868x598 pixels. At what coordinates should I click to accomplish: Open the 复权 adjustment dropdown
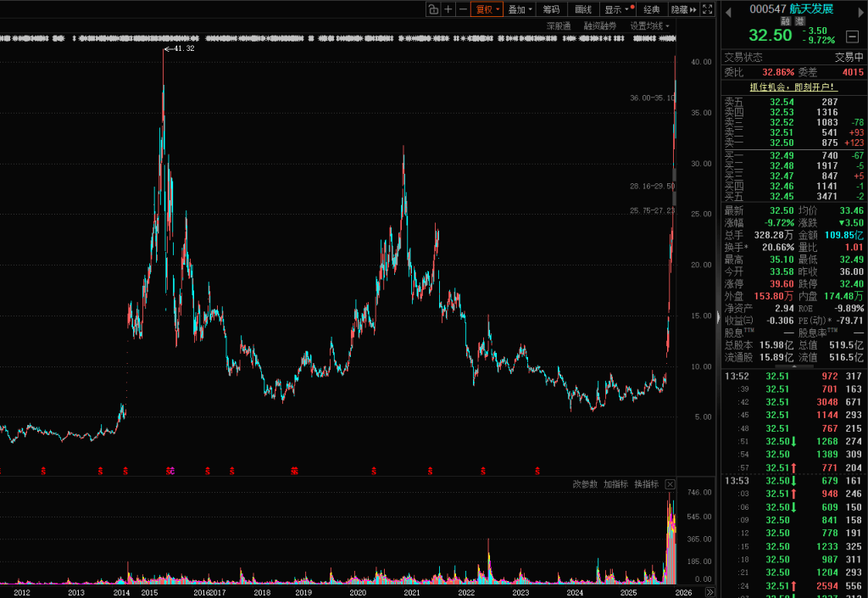point(487,9)
